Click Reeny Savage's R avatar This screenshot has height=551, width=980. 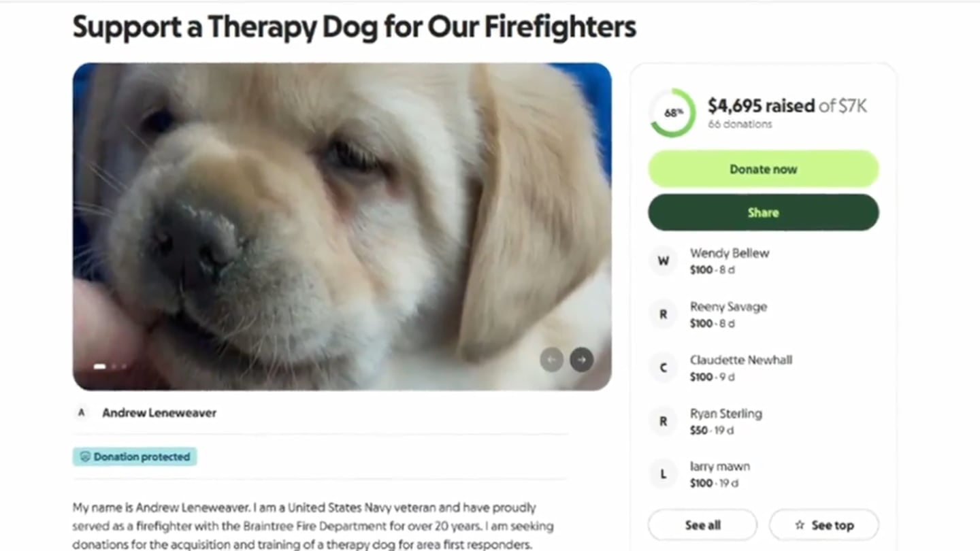pyautogui.click(x=663, y=314)
